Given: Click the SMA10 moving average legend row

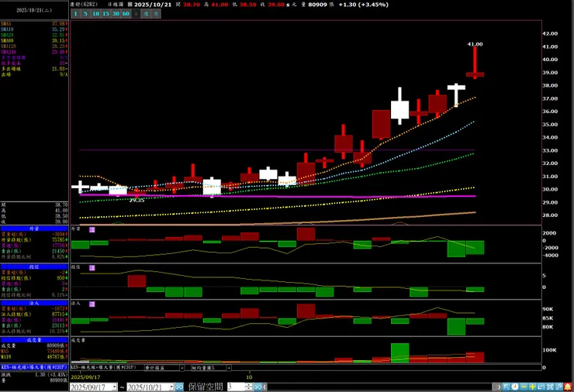Looking at the screenshot, I should coord(34,29).
